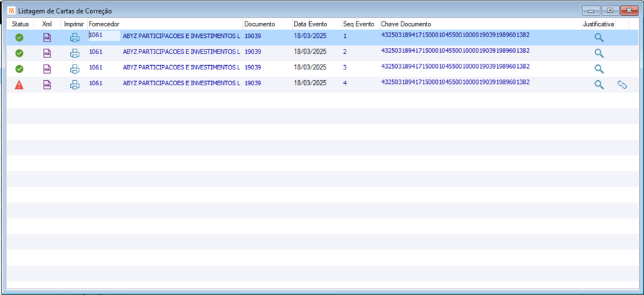View the justificativa magnifier for Seq Evento 3
The width and height of the screenshot is (644, 295).
click(599, 69)
